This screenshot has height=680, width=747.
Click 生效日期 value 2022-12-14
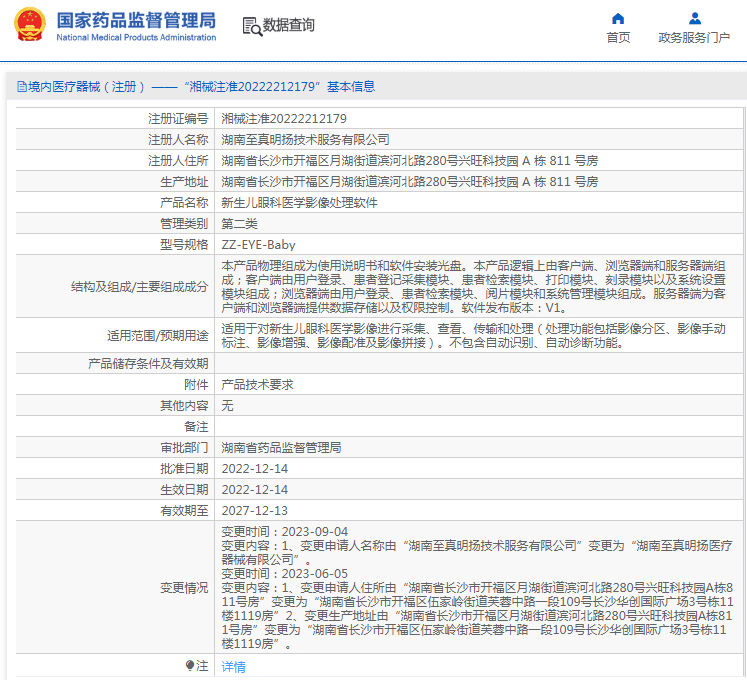[x=254, y=489]
